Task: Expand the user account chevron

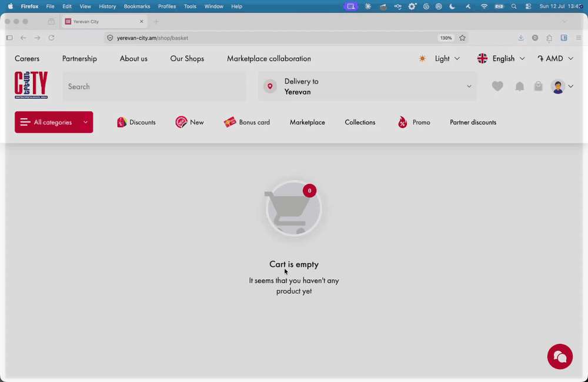Action: (x=570, y=86)
